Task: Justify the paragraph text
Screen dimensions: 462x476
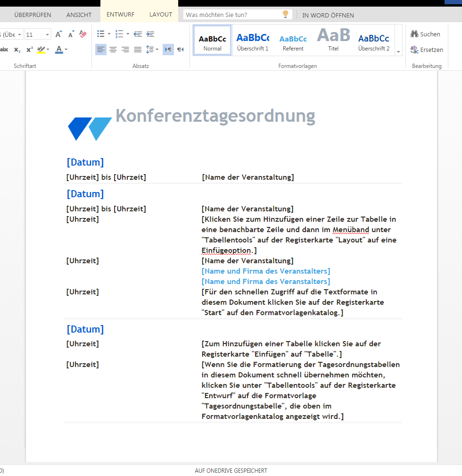Action: [138, 50]
